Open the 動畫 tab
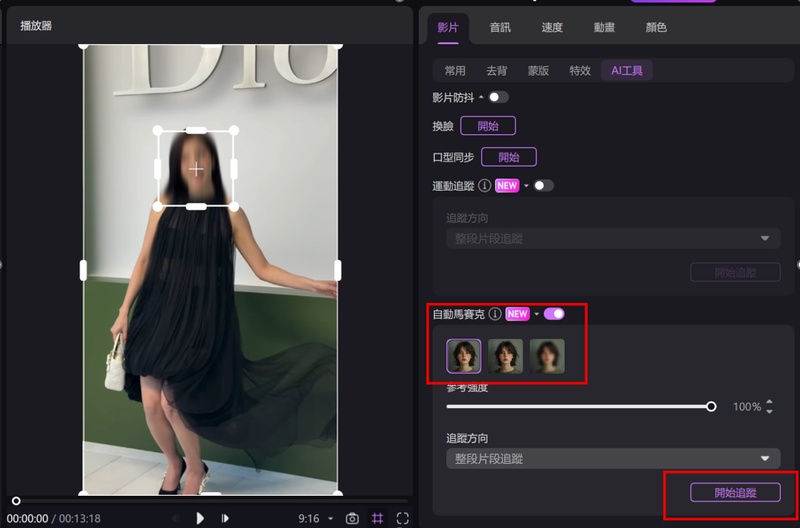800x528 pixels. click(604, 28)
